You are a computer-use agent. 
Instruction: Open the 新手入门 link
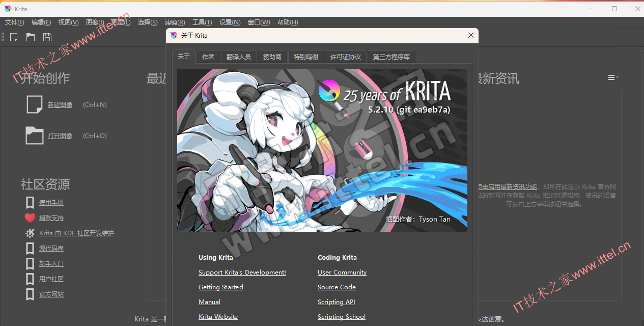tap(51, 264)
